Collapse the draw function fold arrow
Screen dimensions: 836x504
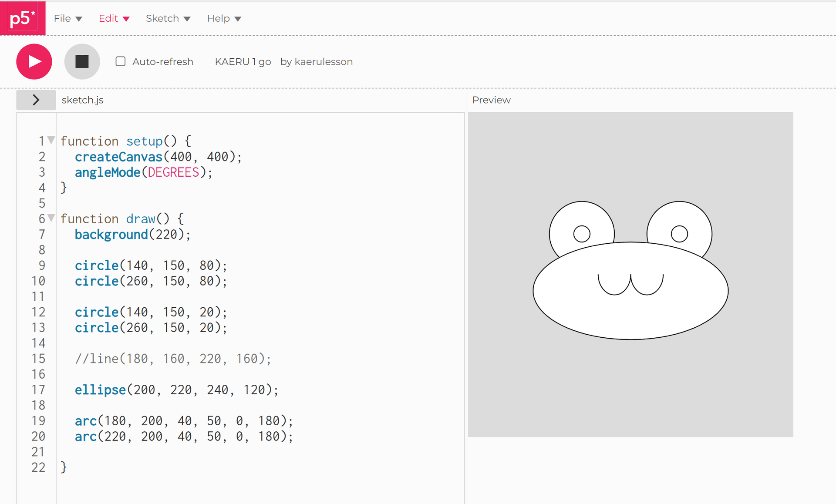[51, 218]
